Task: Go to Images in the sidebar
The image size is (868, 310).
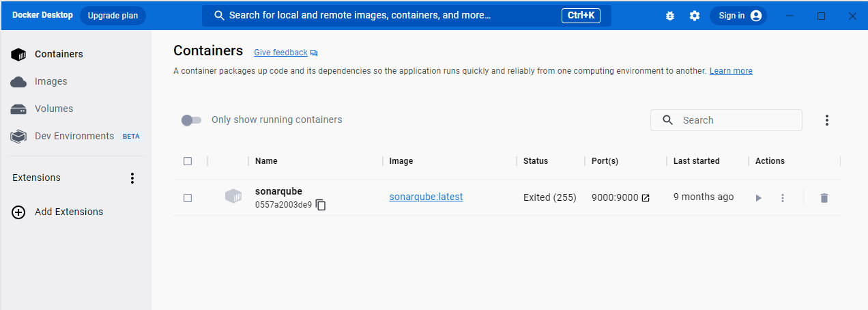Action: tap(51, 81)
